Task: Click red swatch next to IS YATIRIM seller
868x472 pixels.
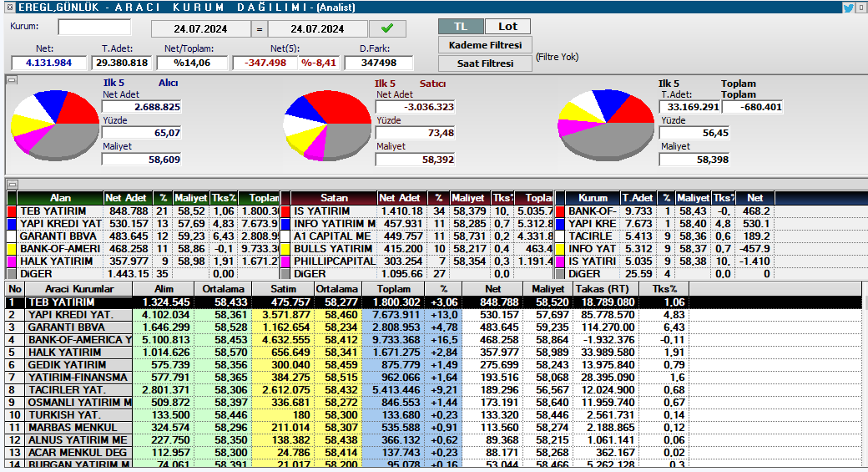Action: 285,211
